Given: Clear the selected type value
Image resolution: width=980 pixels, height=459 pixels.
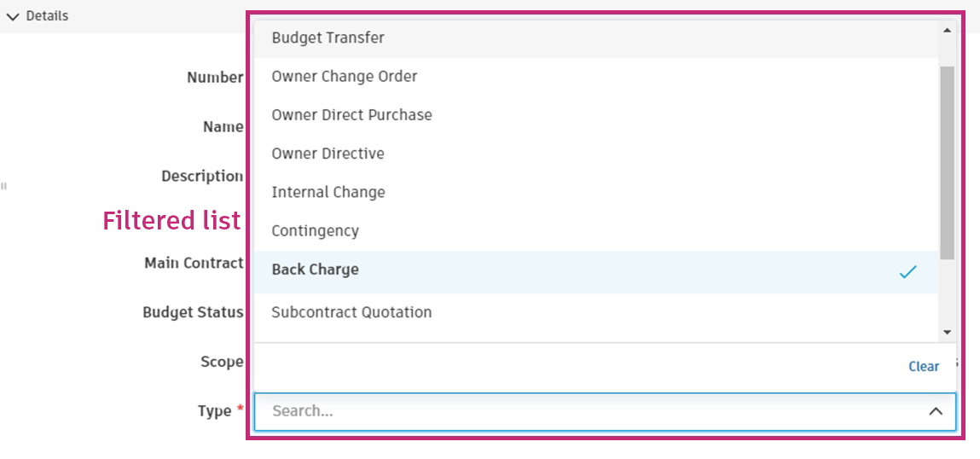Looking at the screenshot, I should pyautogui.click(x=923, y=366).
